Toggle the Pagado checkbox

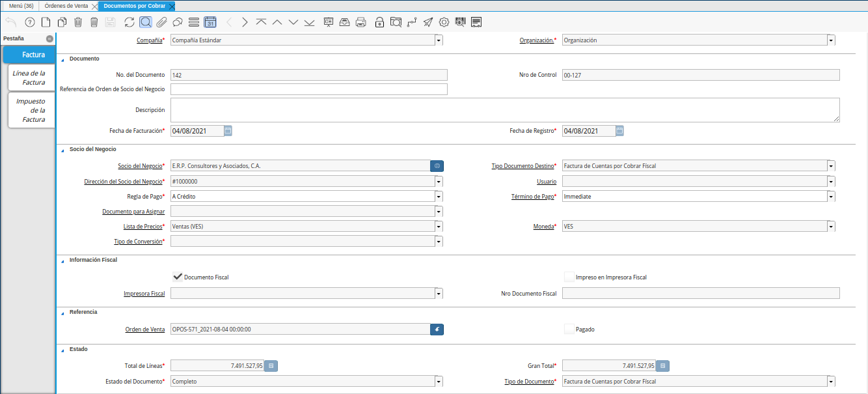pyautogui.click(x=569, y=329)
